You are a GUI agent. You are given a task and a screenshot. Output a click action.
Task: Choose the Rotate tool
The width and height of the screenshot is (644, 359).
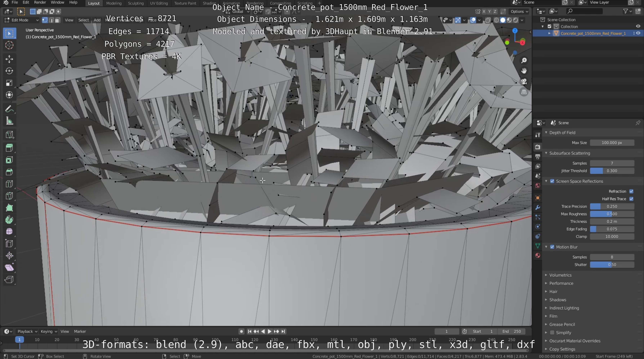pyautogui.click(x=10, y=71)
